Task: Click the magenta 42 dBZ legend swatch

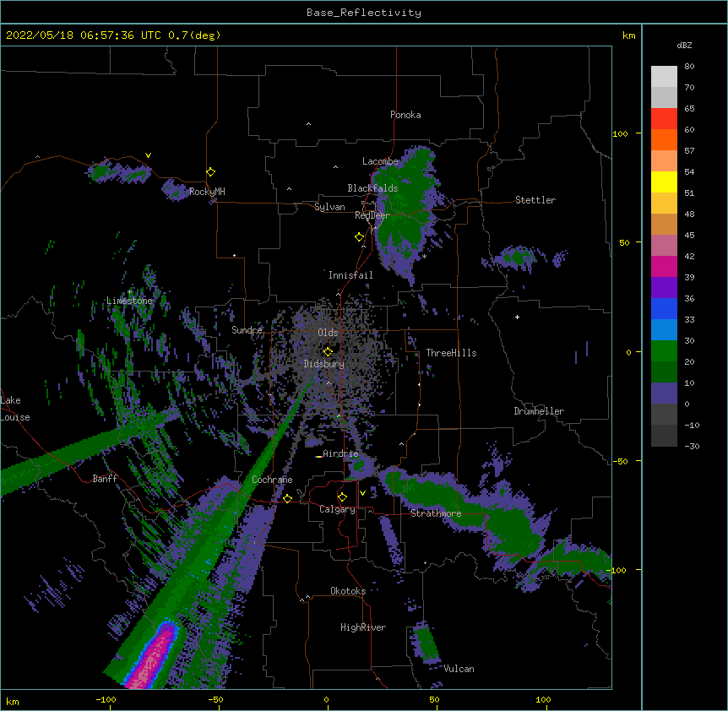Action: click(664, 266)
